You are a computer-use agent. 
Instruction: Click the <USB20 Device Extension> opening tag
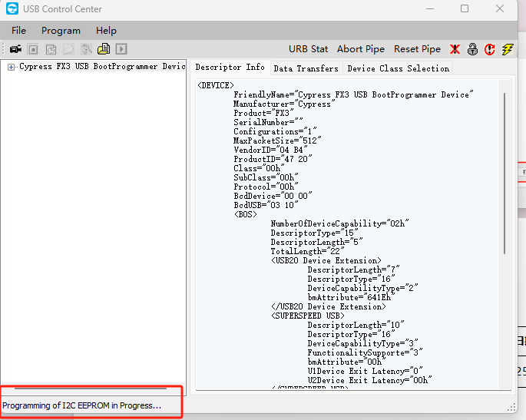tap(326, 260)
